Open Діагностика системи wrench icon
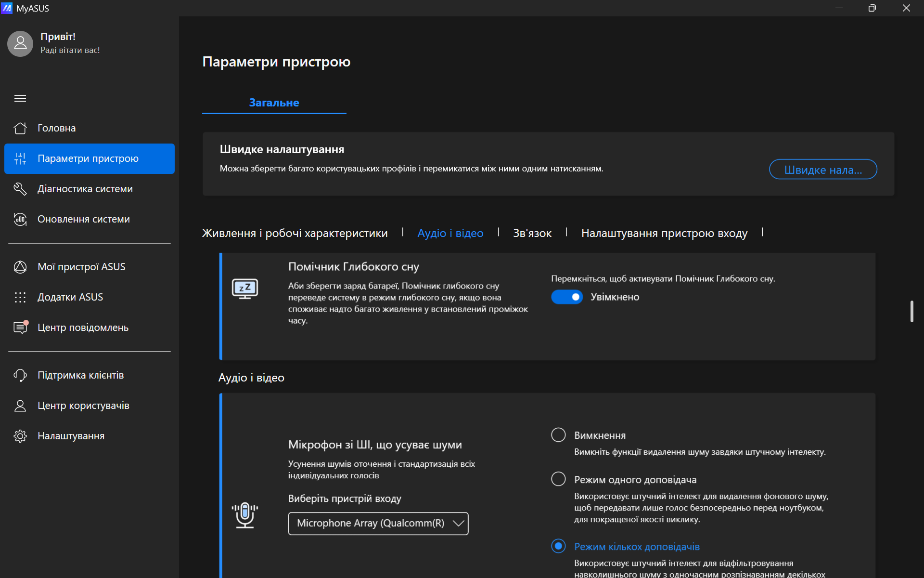 (20, 189)
